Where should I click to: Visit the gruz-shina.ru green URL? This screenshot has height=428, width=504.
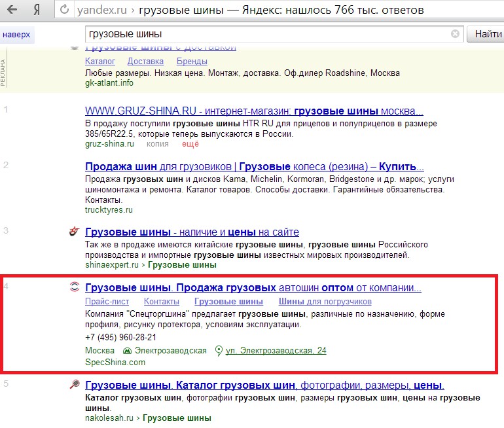109,143
